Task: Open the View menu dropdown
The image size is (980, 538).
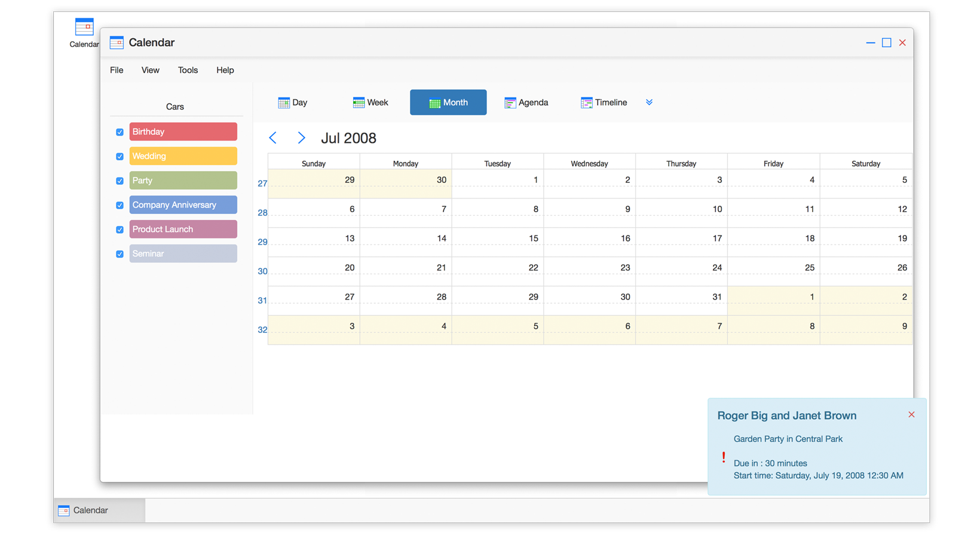Action: 150,70
